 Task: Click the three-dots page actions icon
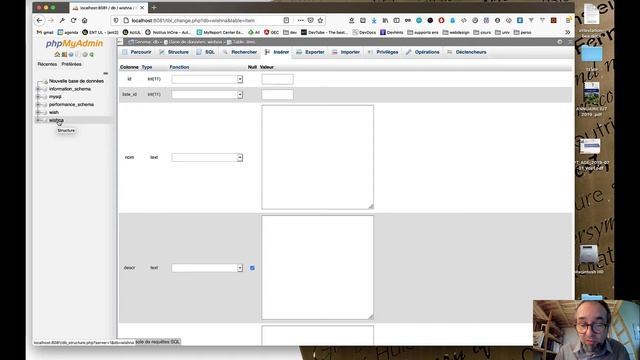pos(300,20)
